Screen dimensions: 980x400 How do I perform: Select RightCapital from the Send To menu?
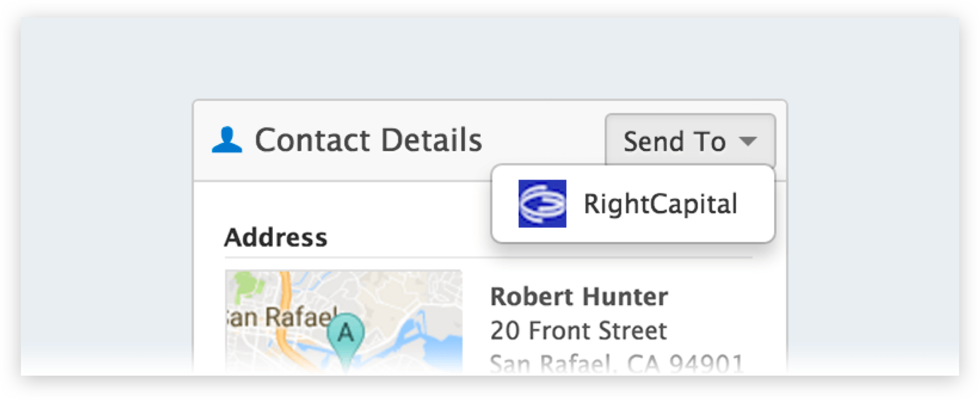tap(633, 203)
